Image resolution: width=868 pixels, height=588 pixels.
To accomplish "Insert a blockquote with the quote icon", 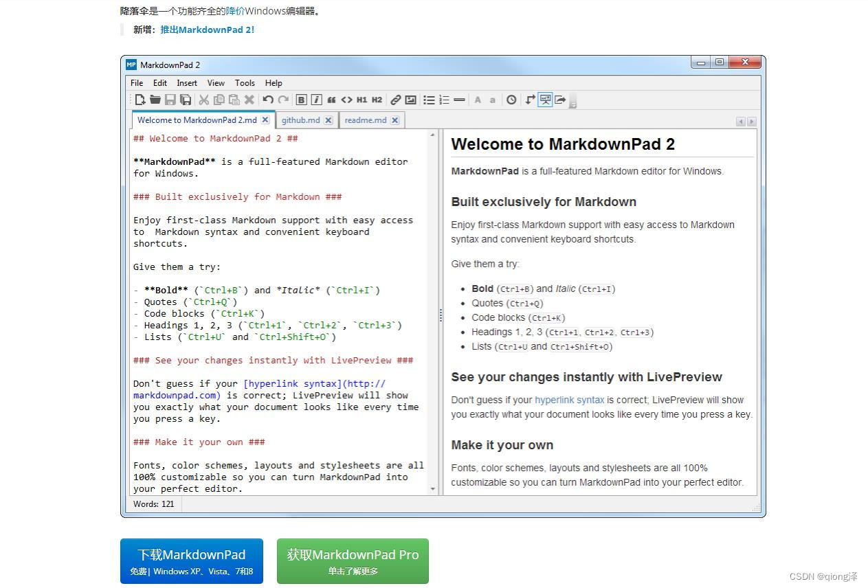I will tap(331, 100).
